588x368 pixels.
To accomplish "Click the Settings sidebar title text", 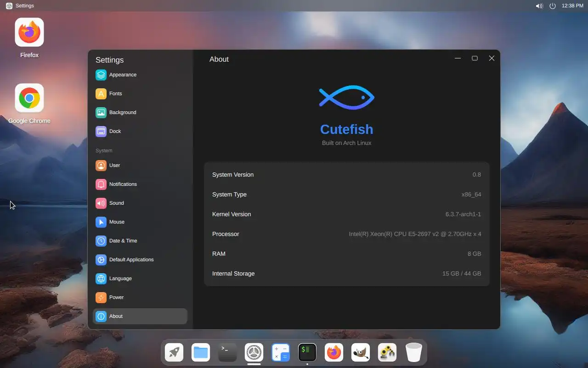I will click(109, 60).
